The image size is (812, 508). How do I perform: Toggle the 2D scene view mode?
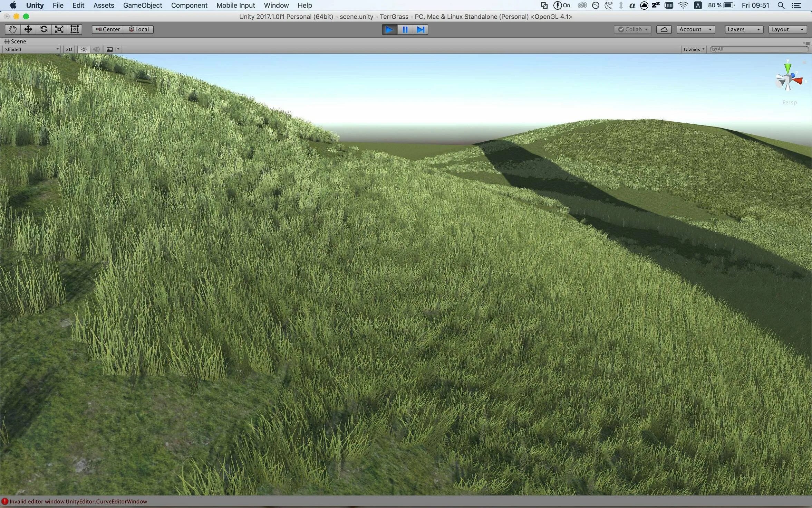coord(69,49)
